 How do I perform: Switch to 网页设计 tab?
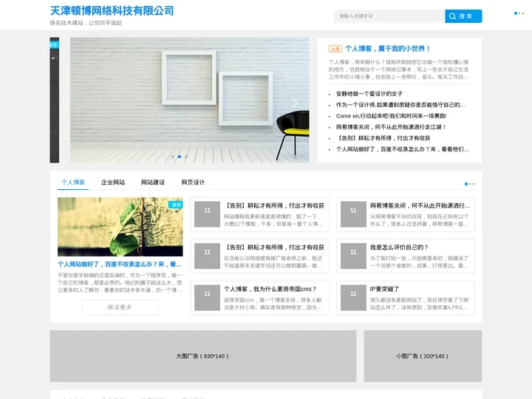coord(193,183)
